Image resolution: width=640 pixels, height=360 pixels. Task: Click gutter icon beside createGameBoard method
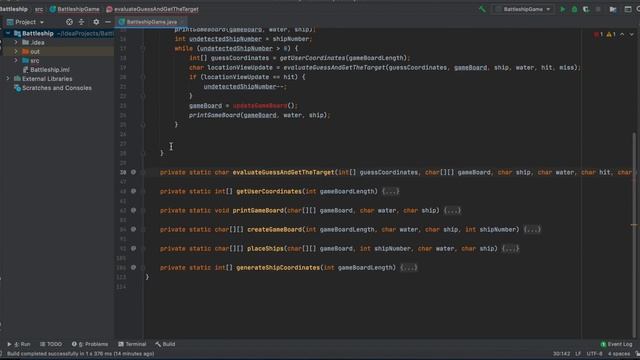133,229
